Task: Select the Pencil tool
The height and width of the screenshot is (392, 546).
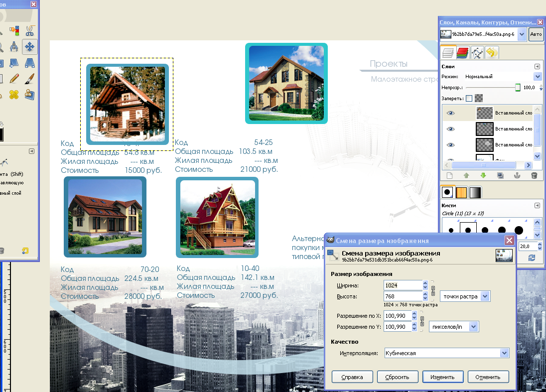Action: pyautogui.click(x=14, y=79)
